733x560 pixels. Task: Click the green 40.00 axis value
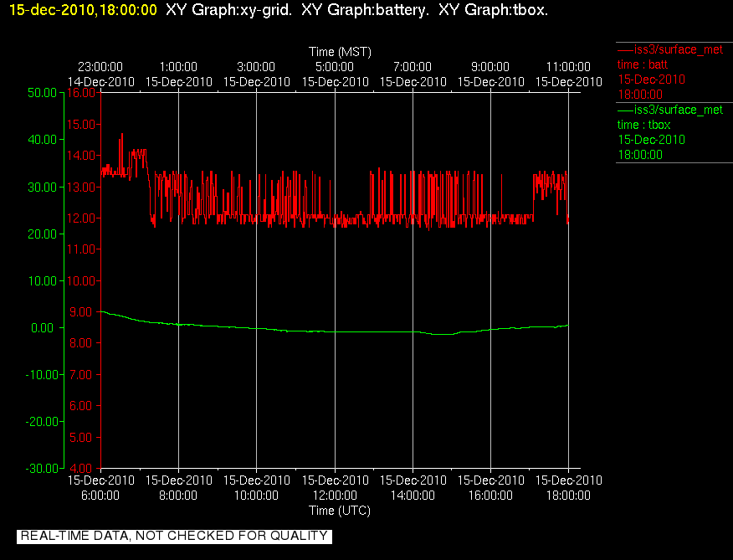(x=42, y=140)
